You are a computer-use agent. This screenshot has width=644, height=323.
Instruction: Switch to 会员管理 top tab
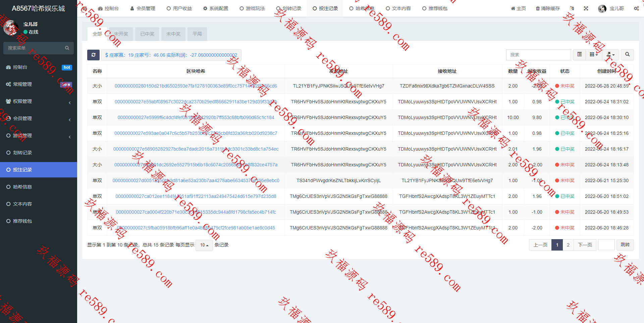(x=143, y=8)
